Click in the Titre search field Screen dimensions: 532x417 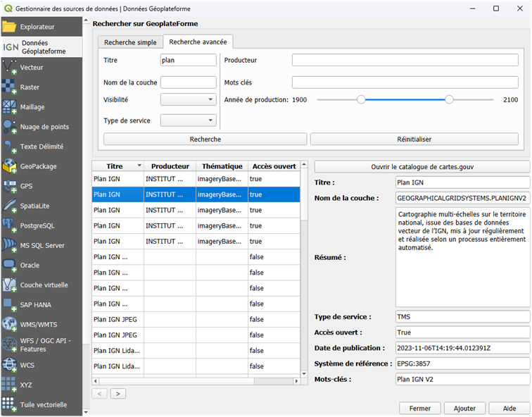click(189, 60)
